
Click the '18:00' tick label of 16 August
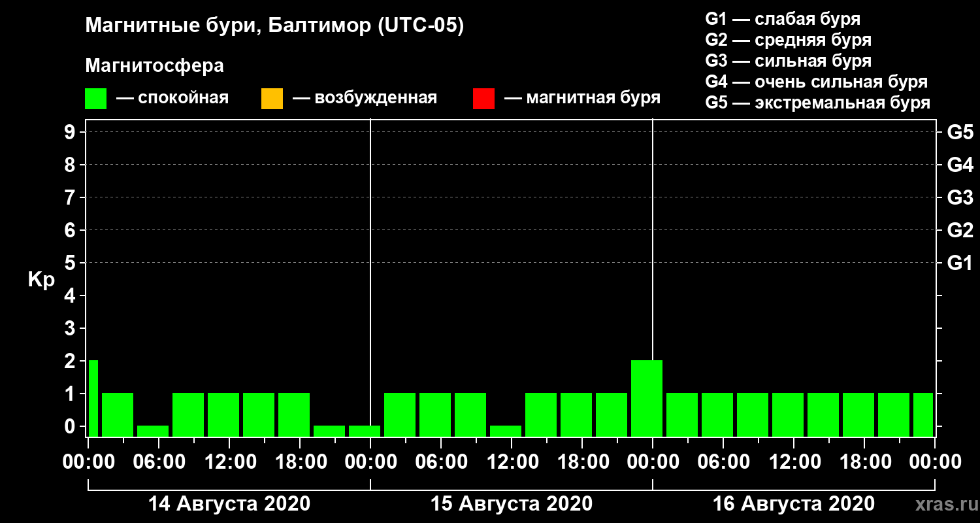click(864, 462)
